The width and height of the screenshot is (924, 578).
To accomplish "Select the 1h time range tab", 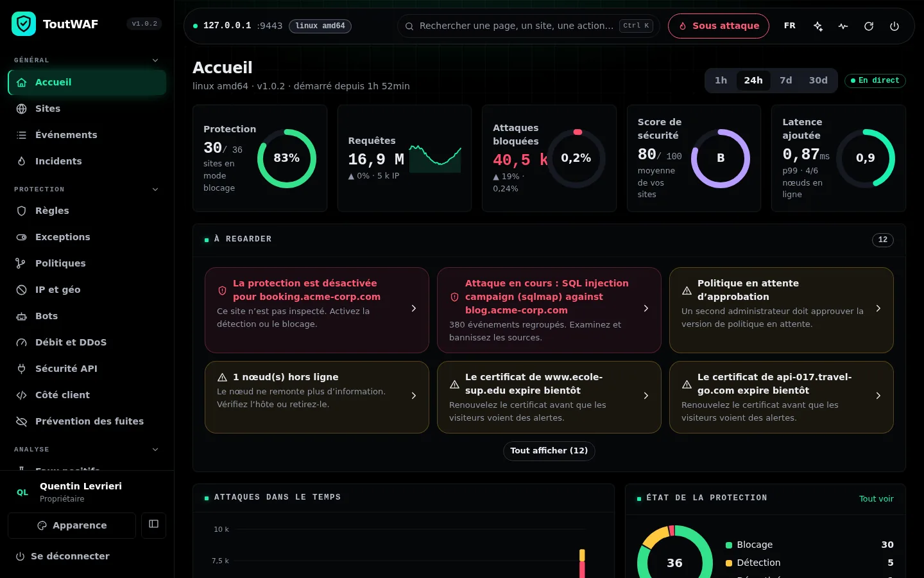I will click(x=721, y=80).
